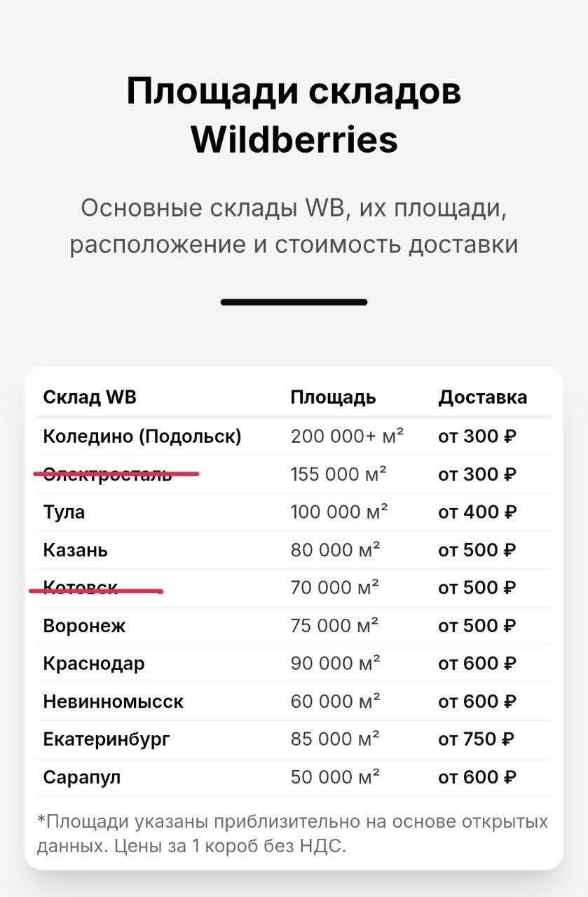Click the Площадь column header
This screenshot has height=897, width=588.
point(333,397)
